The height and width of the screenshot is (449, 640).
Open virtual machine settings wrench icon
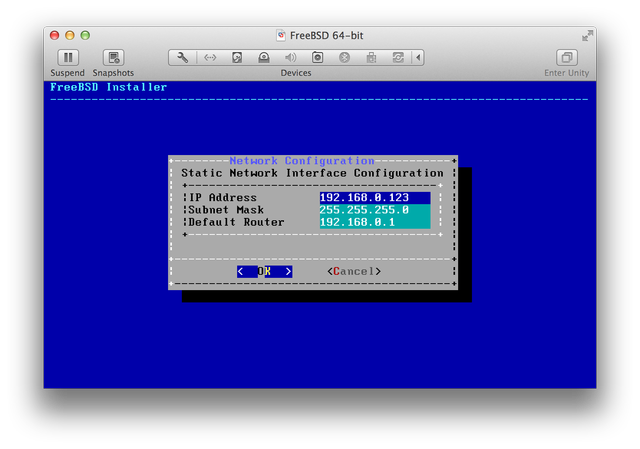click(182, 58)
